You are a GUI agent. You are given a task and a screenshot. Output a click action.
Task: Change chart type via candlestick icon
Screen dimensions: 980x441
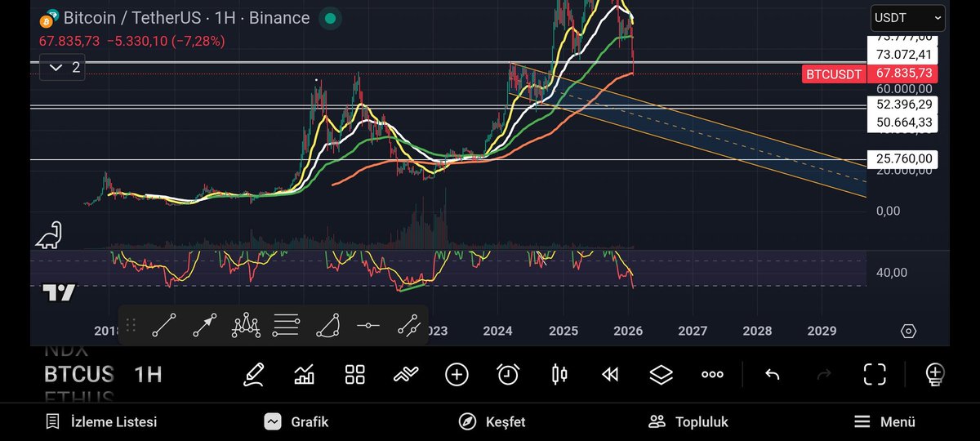pyautogui.click(x=559, y=375)
